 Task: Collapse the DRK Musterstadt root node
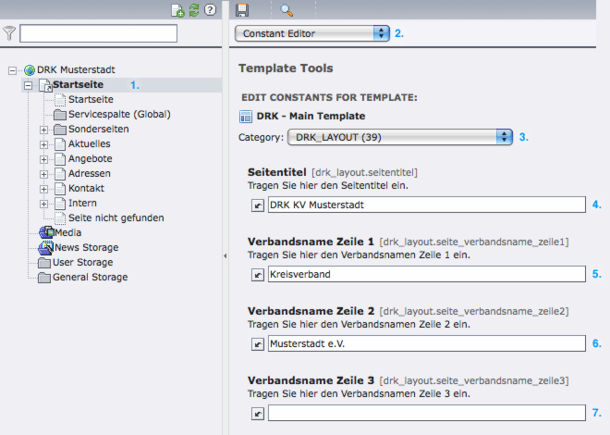[x=12, y=70]
